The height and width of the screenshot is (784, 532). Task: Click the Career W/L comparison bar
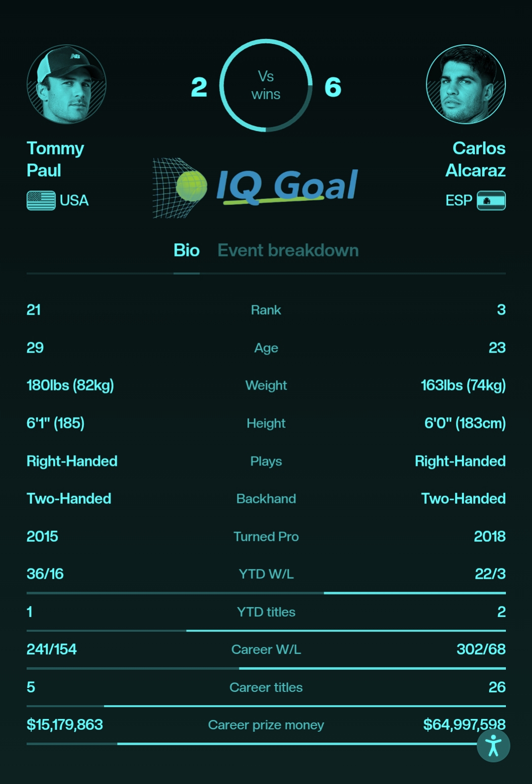tap(266, 668)
